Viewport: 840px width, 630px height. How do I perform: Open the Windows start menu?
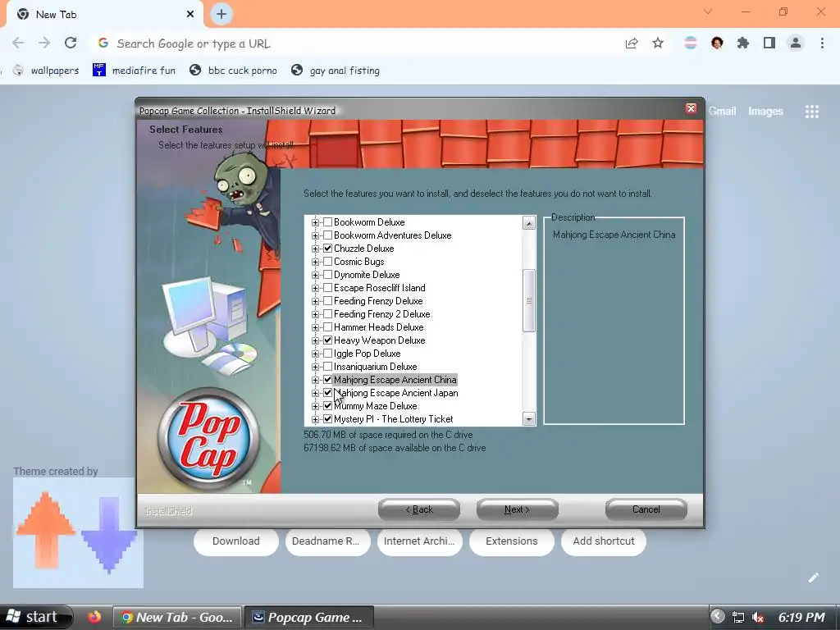(35, 617)
